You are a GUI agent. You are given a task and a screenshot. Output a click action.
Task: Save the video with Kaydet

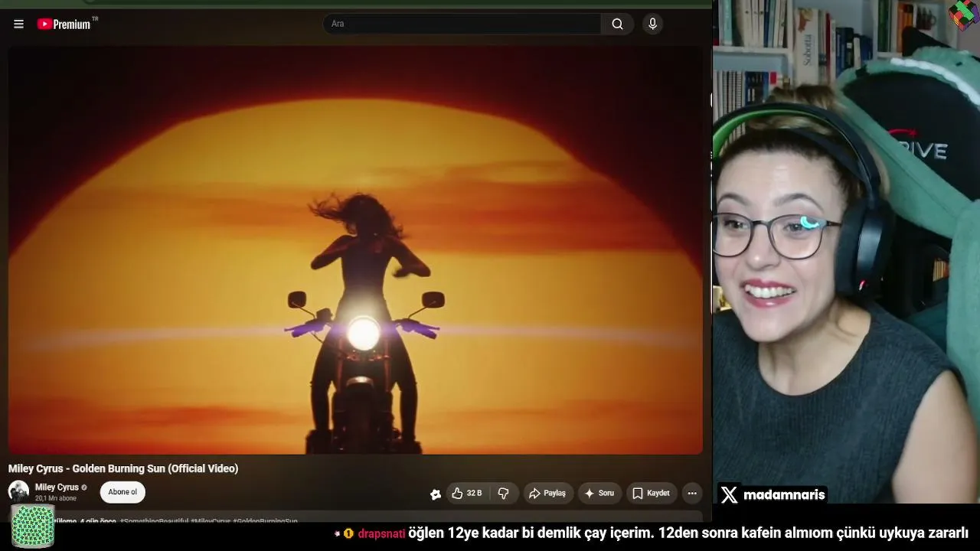[651, 494]
